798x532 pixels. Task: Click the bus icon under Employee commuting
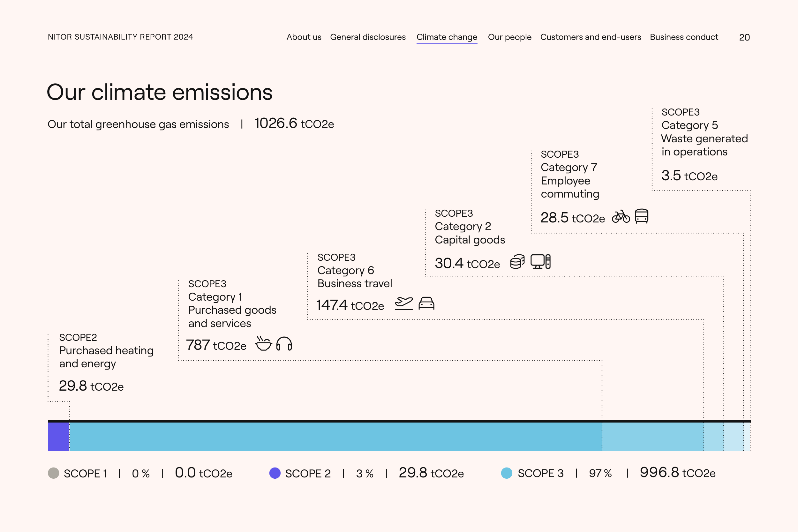642,216
